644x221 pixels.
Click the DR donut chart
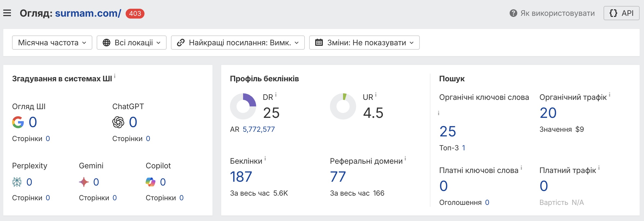243,106
